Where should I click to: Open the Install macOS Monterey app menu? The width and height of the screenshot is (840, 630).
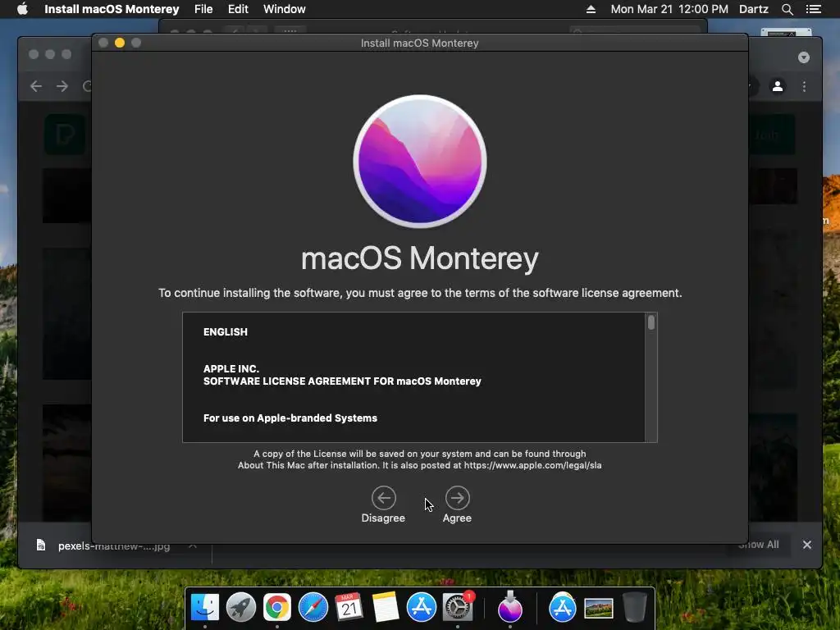click(112, 9)
